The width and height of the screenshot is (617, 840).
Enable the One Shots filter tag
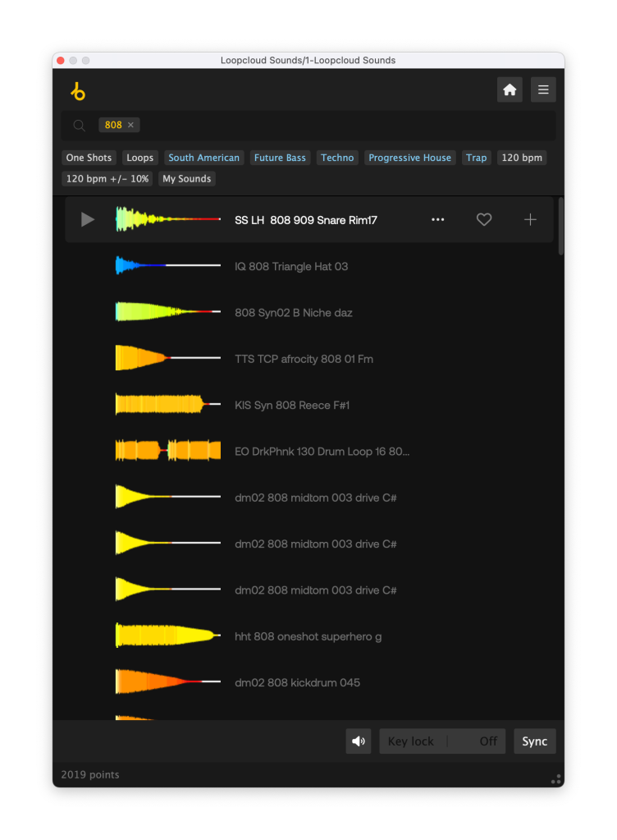(x=89, y=158)
